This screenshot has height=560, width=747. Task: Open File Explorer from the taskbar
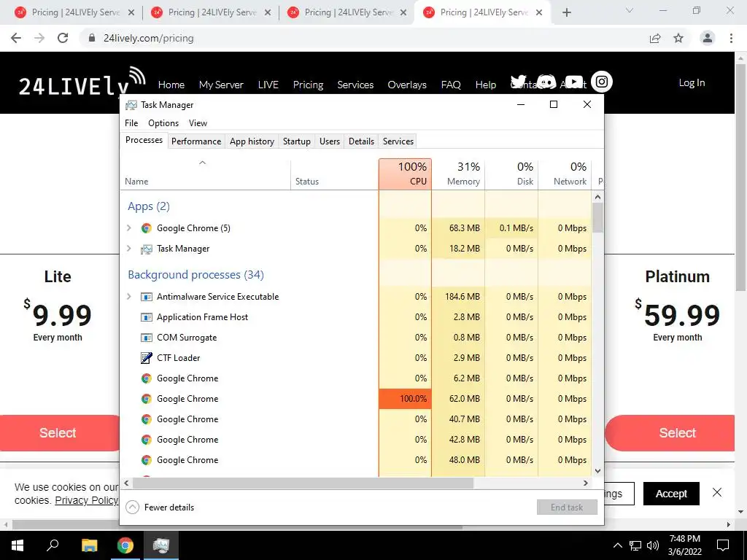pyautogui.click(x=89, y=545)
